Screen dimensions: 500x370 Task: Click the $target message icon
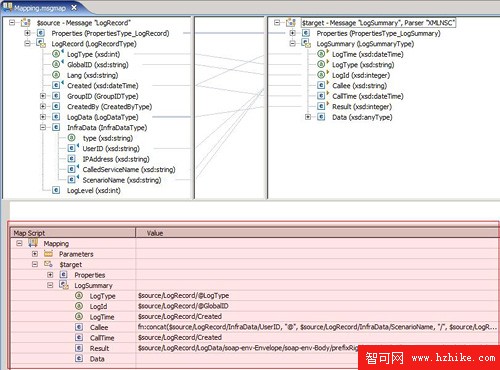(x=291, y=23)
